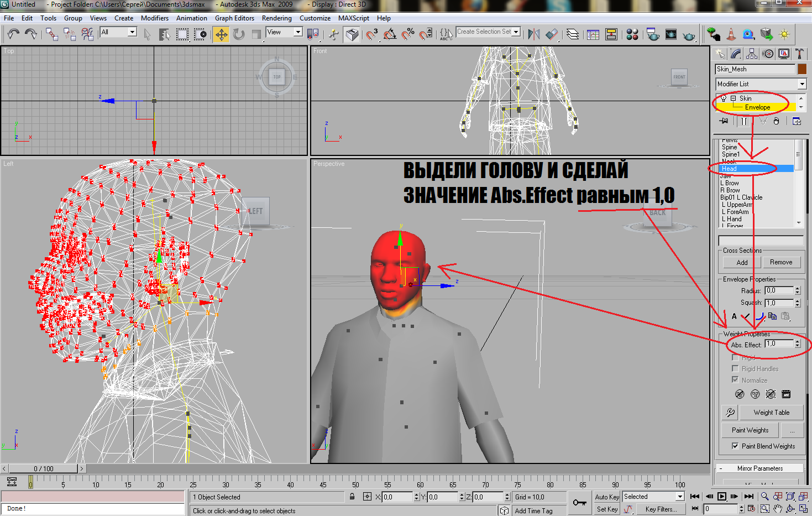Activate the Select and Move tool
This screenshot has height=516, width=812.
(x=221, y=35)
